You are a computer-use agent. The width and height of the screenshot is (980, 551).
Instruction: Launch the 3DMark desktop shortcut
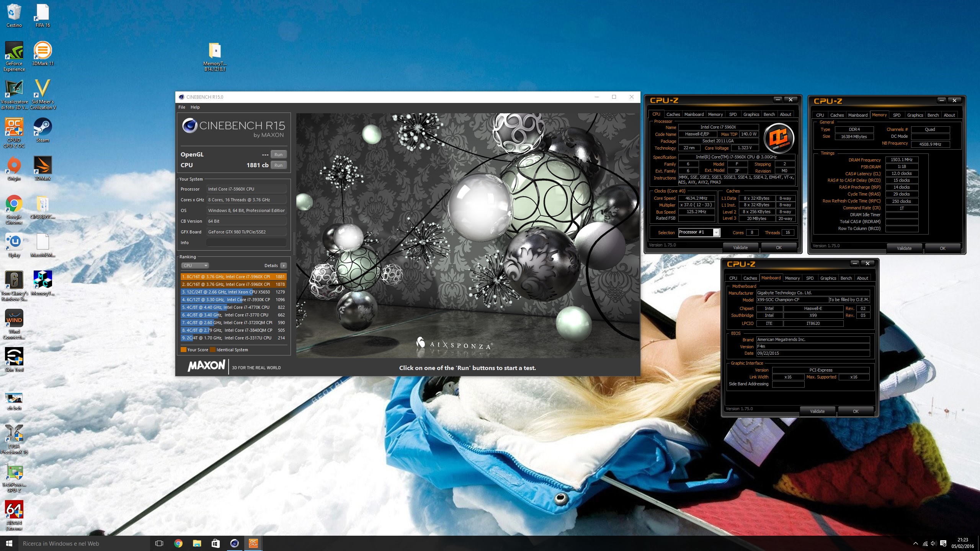(42, 168)
